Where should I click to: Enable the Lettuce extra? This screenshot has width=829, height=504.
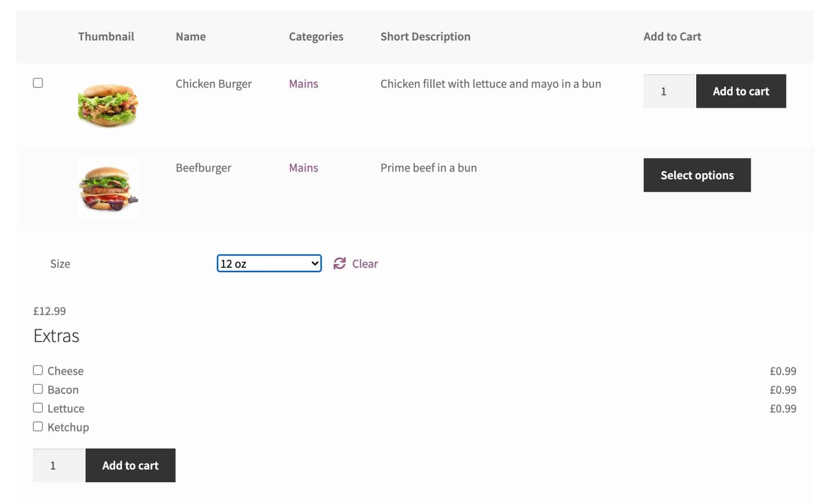click(x=38, y=407)
